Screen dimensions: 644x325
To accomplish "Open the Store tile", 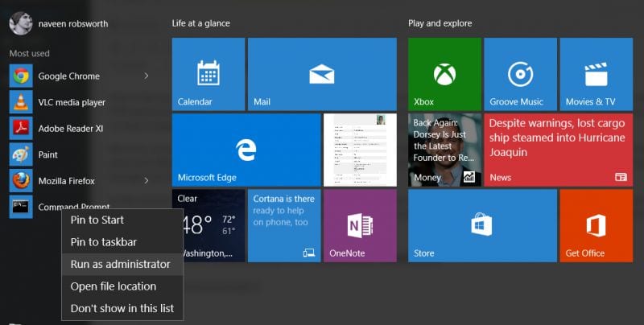I will [x=480, y=225].
